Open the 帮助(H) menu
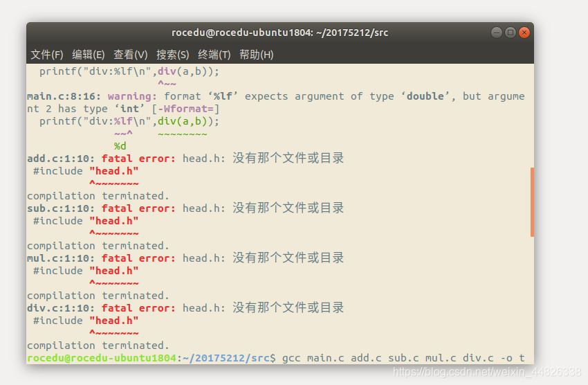588x385 pixels. point(257,55)
